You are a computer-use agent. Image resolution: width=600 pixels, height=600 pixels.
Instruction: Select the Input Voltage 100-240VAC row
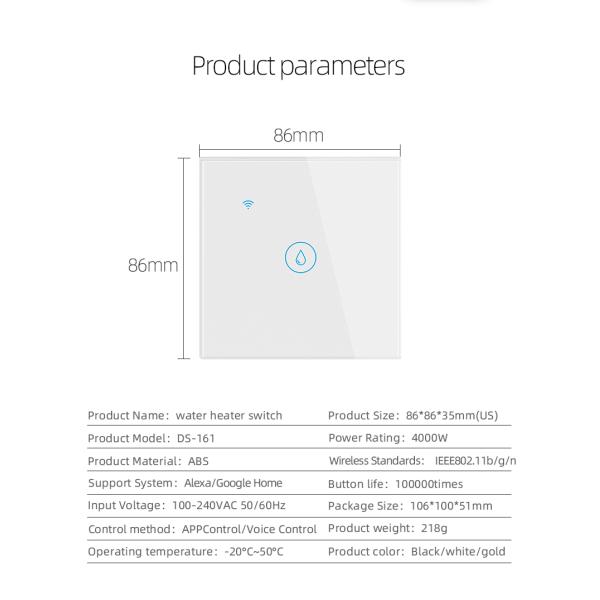pos(187,506)
